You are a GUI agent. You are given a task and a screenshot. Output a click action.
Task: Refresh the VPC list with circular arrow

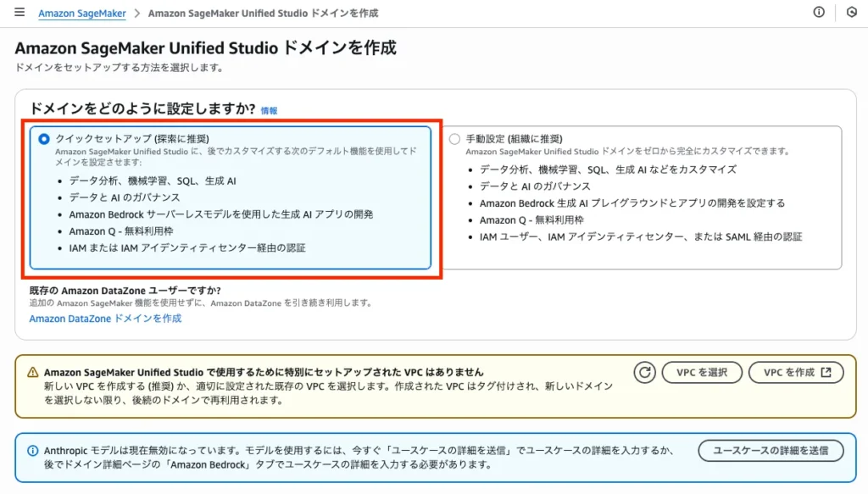click(x=645, y=373)
